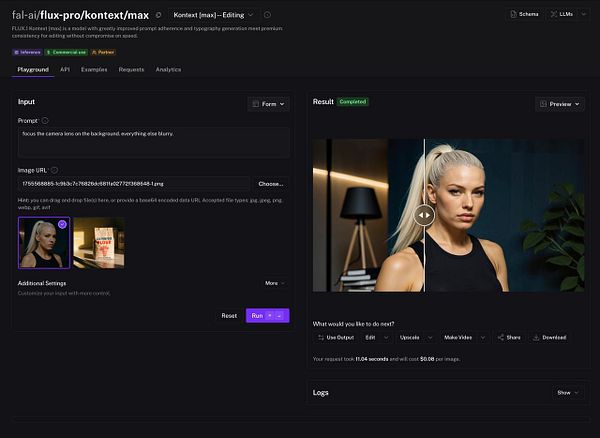Expand the dropdown arrow next to Edit
The image size is (600, 438).
[x=386, y=337]
